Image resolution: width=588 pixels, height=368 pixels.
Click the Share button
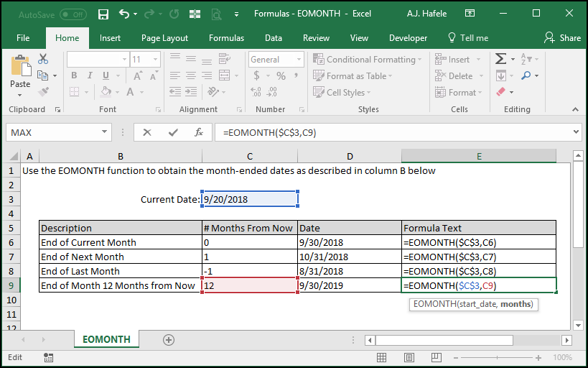(x=562, y=38)
